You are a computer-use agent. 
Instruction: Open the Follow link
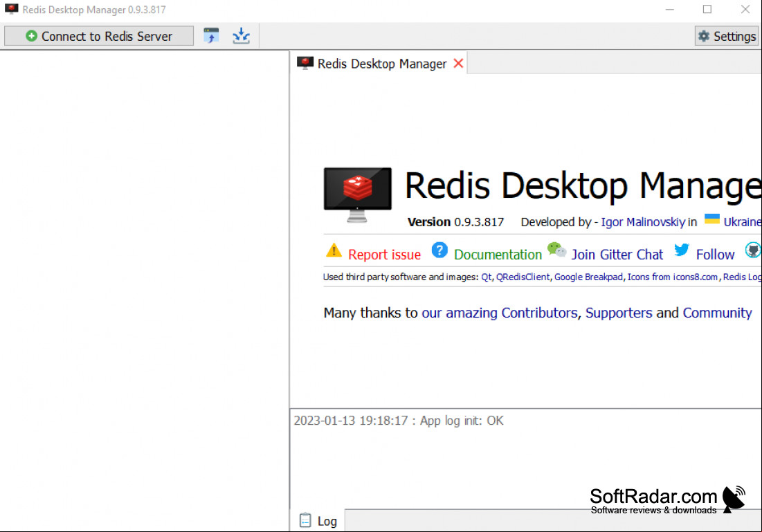tap(716, 255)
